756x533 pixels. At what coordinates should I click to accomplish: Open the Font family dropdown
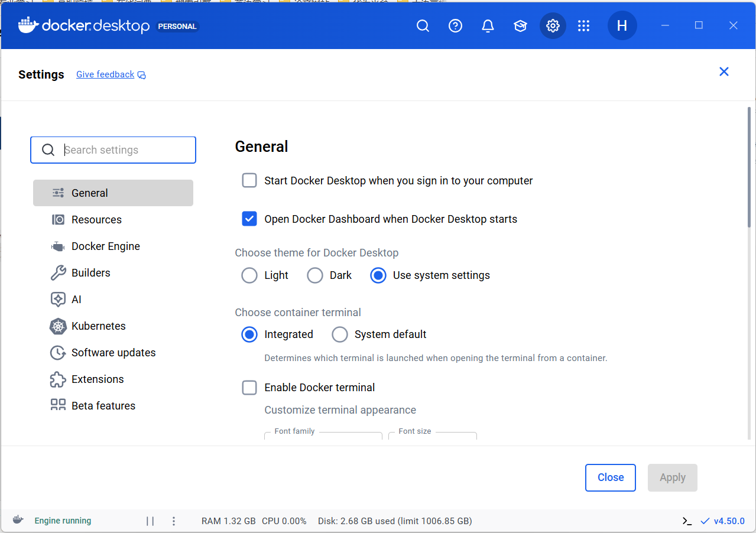[x=323, y=435]
